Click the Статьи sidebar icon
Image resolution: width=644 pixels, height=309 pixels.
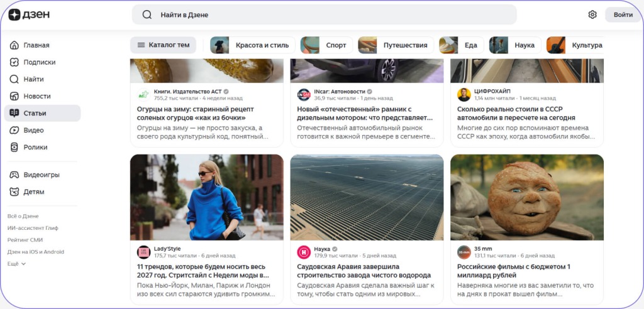click(x=14, y=113)
